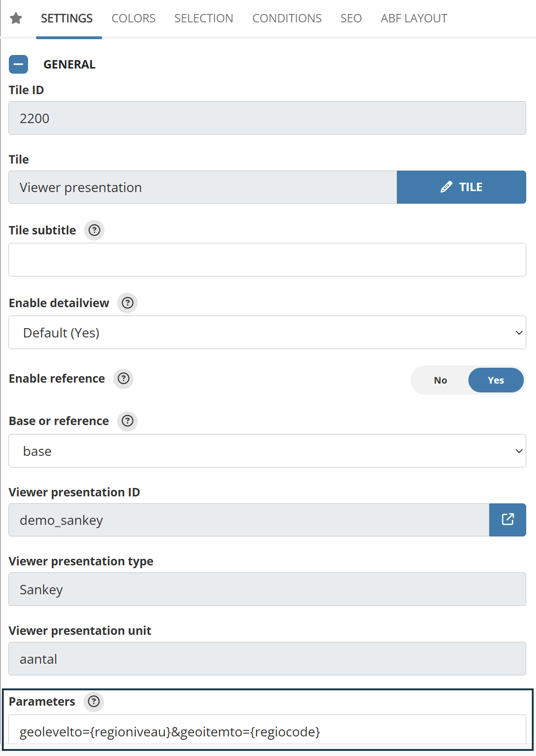
Task: Open the SEO tab
Action: click(x=351, y=18)
